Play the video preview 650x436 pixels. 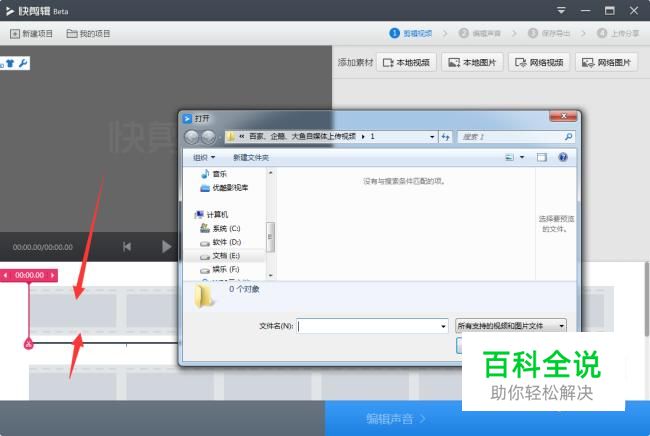pyautogui.click(x=166, y=247)
